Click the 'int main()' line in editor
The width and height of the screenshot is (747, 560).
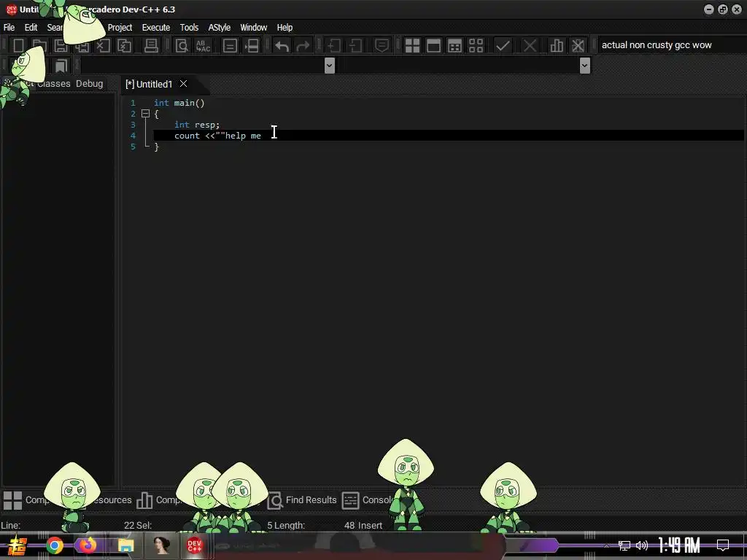point(179,103)
